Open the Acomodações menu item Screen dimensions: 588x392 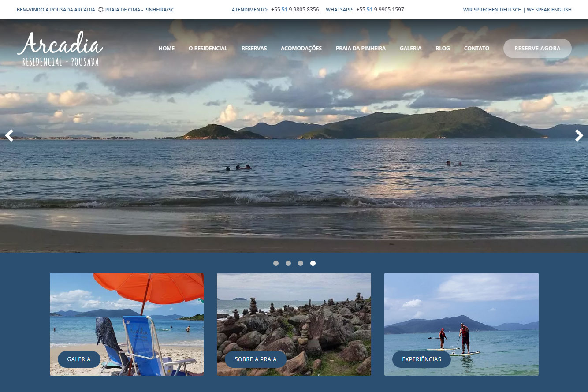tap(301, 49)
